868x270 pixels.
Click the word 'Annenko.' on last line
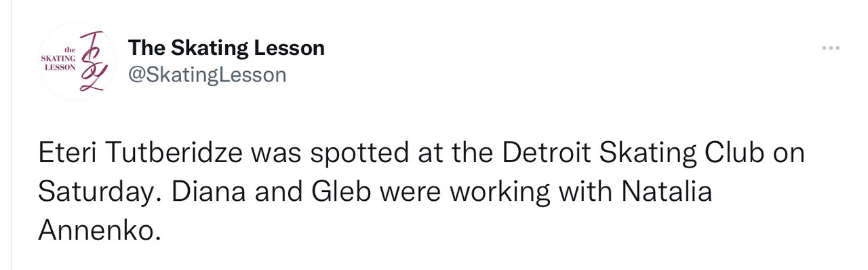100,231
